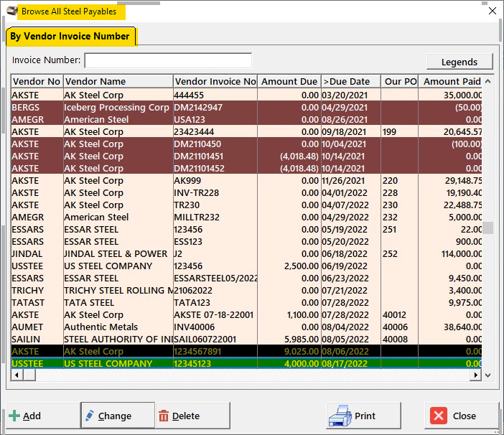504x435 pixels.
Task: Click amount paid 35,000.00 cell
Action: [450, 95]
